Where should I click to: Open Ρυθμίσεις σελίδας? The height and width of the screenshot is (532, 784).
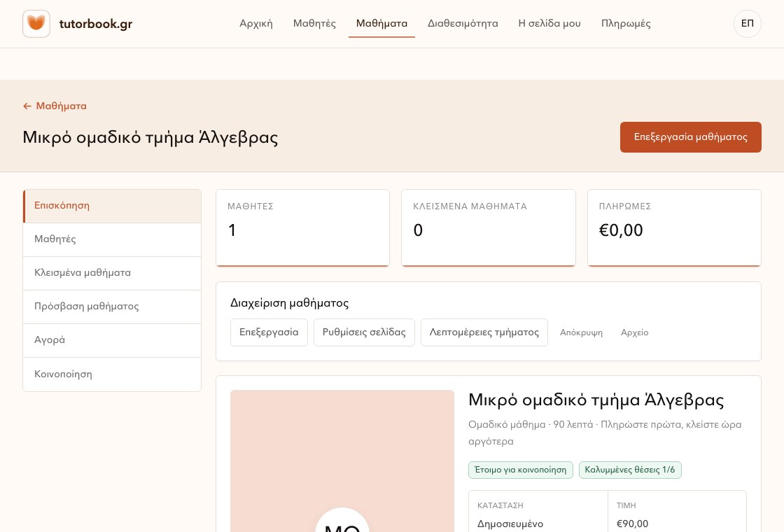click(x=364, y=332)
